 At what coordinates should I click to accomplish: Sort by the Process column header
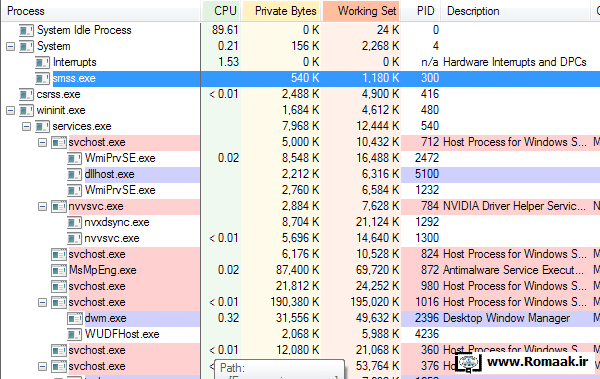(x=100, y=11)
